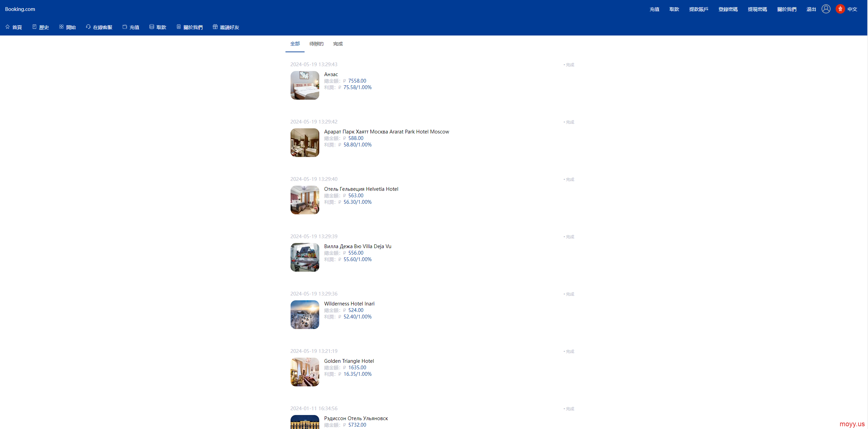868x429 pixels.
Task: Click total amount 7558.00 for Анзас
Action: point(357,81)
